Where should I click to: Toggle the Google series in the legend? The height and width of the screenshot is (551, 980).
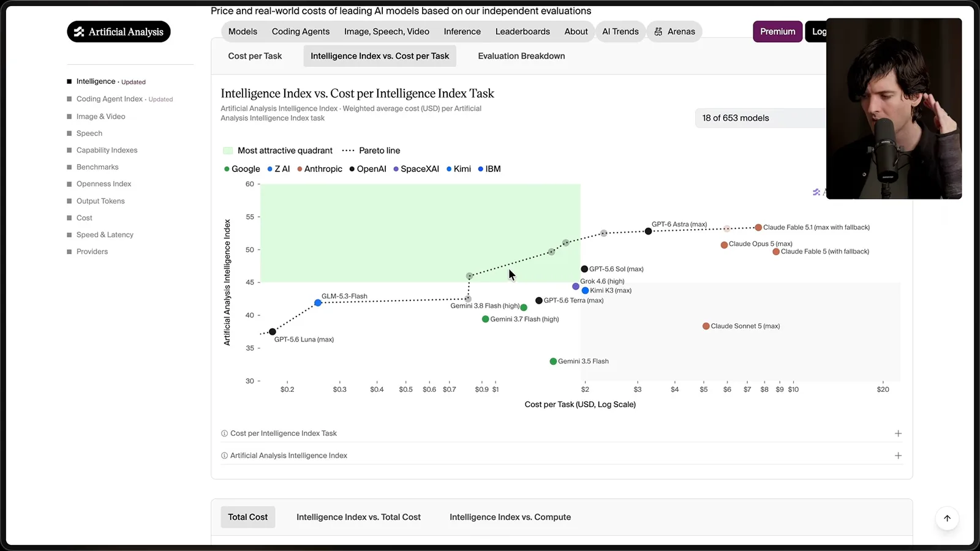point(242,169)
